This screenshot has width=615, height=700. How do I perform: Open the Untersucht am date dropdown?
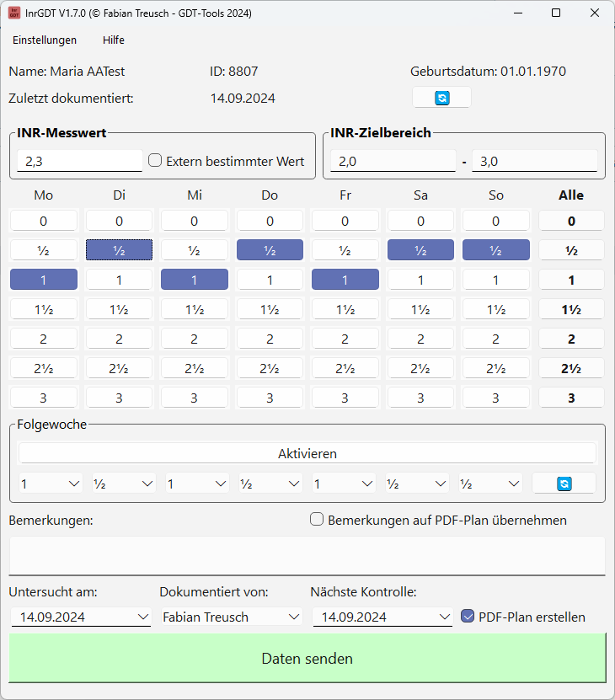(x=142, y=617)
